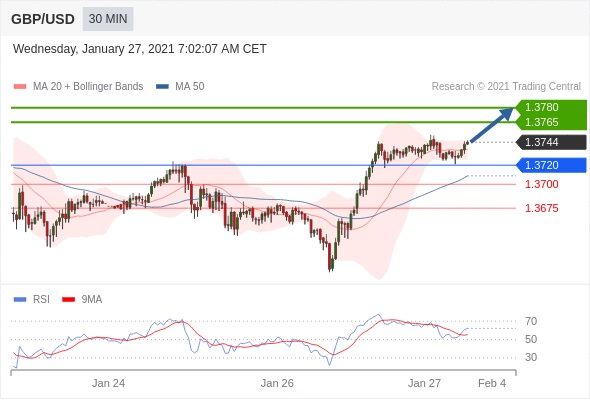Click the 1.3744 current price tag
The height and width of the screenshot is (400, 590).
pos(552,142)
